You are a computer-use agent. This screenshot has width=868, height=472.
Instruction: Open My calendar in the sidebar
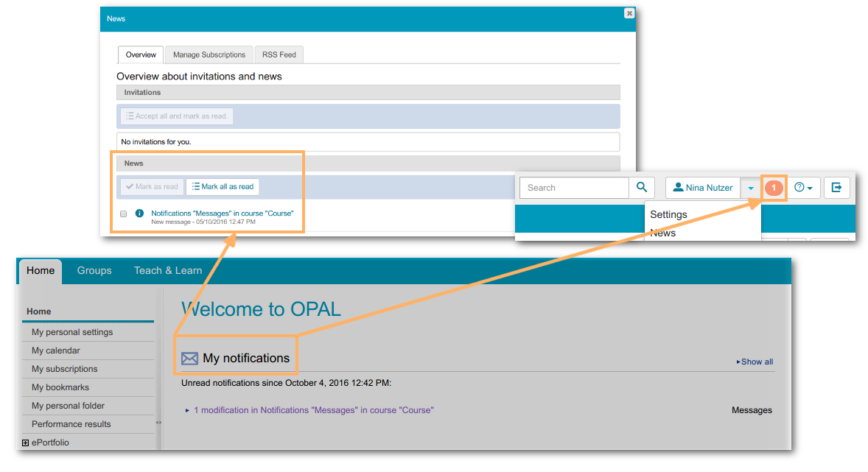click(x=56, y=351)
